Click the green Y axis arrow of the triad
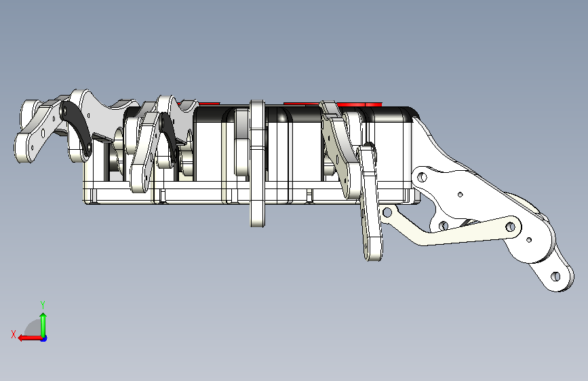This screenshot has height=381, width=588. pyautogui.click(x=43, y=325)
